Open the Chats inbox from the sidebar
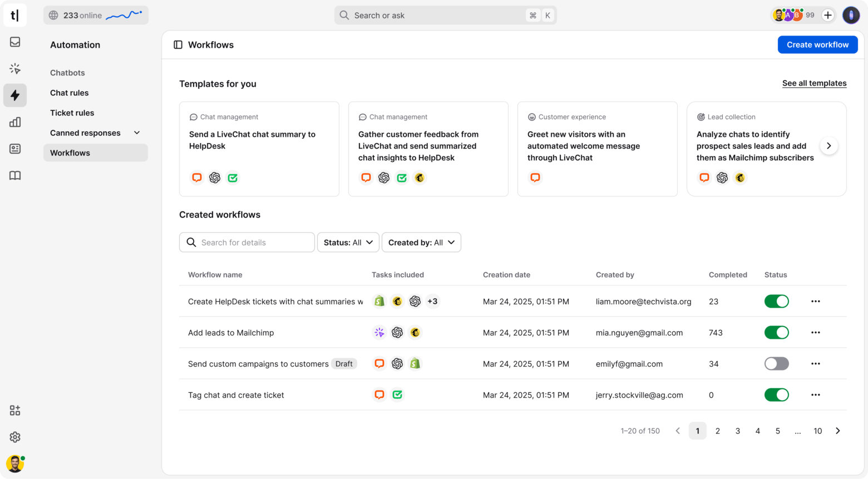Screen dimensions: 868x479 (14, 42)
